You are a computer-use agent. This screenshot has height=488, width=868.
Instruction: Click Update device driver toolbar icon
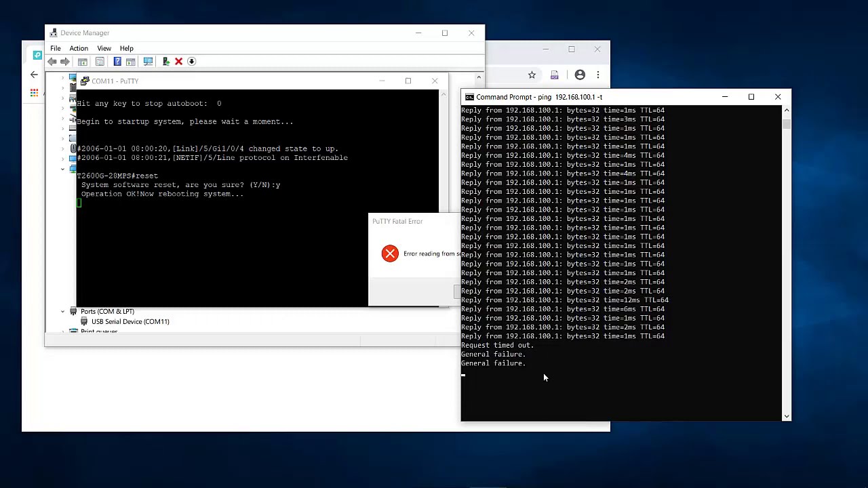click(165, 62)
